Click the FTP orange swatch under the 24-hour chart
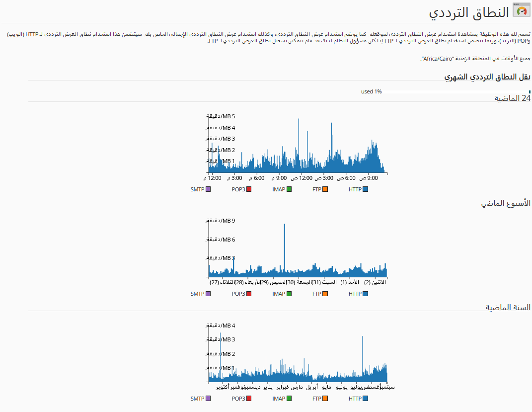This screenshot has width=532, height=412. (x=325, y=189)
